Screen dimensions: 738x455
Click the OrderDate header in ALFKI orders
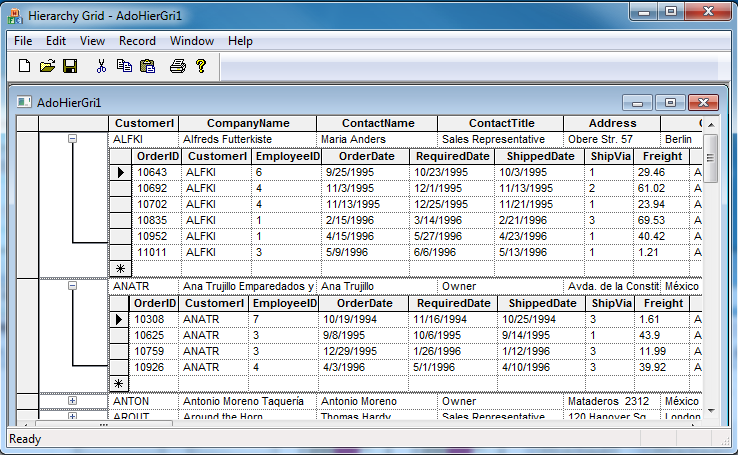(x=366, y=156)
